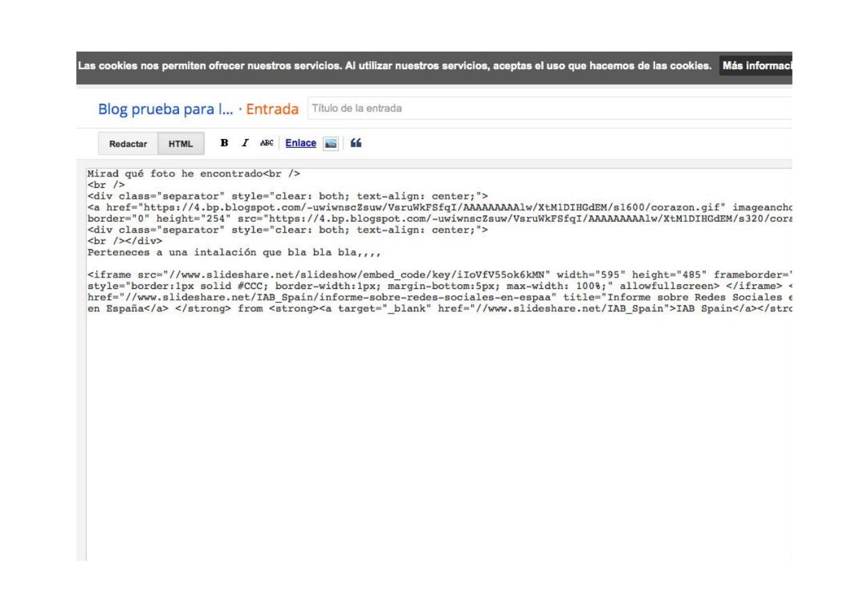Click the orange Entrada label

click(272, 109)
